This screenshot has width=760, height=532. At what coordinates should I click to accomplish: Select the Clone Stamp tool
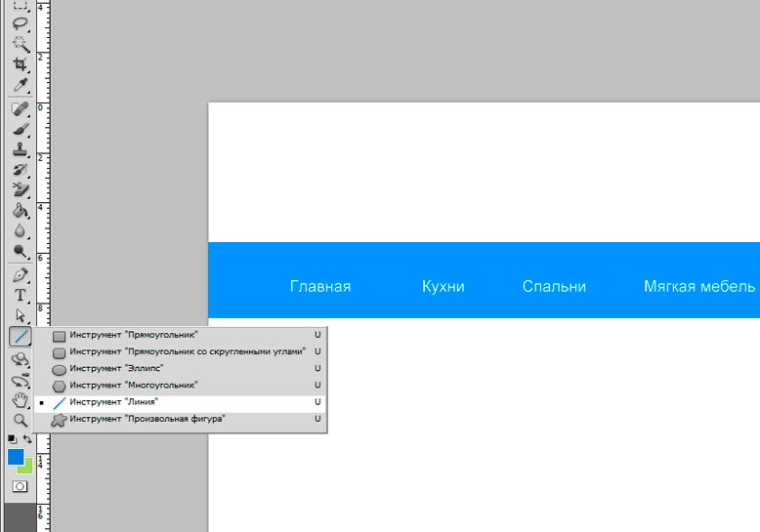pos(20,149)
